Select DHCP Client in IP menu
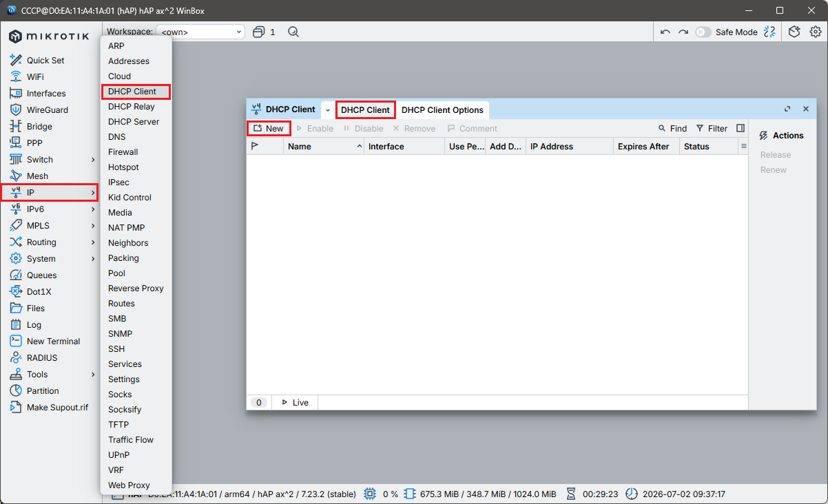The height and width of the screenshot is (504, 828). click(132, 92)
